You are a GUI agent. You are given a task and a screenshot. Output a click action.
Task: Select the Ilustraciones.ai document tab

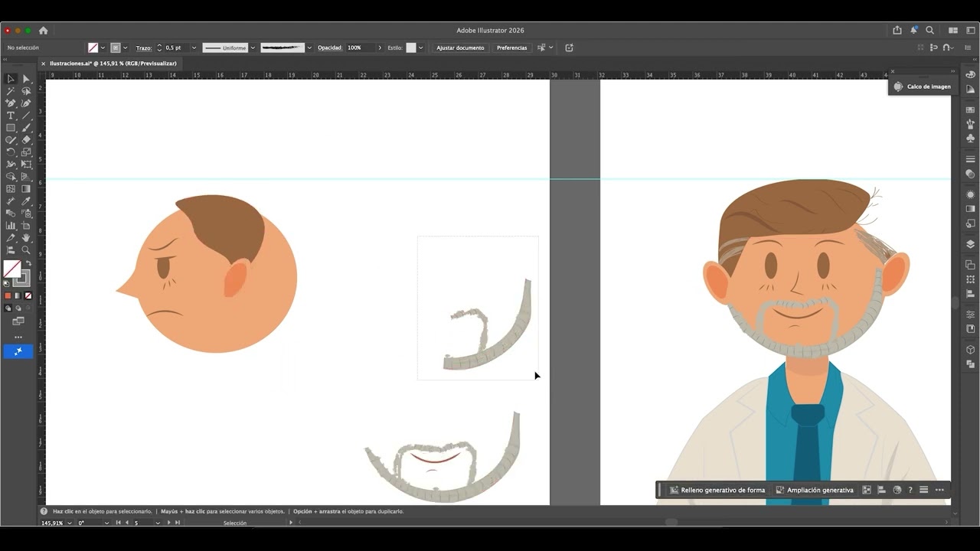click(x=113, y=64)
